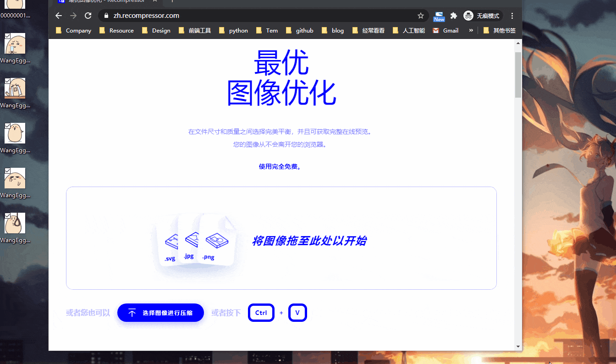Image resolution: width=616 pixels, height=364 pixels.
Task: Click the V key button
Action: pyautogui.click(x=297, y=313)
